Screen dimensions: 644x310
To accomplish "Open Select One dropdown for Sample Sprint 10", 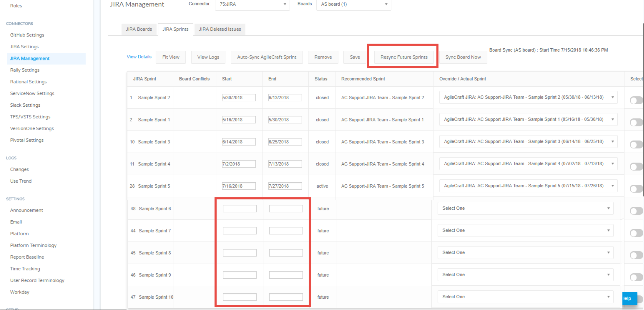I will tap(525, 297).
